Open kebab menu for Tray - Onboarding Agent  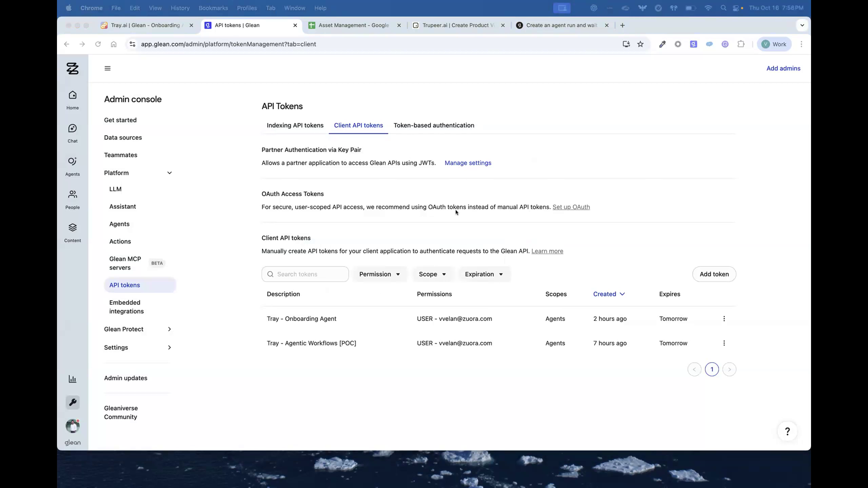point(724,319)
